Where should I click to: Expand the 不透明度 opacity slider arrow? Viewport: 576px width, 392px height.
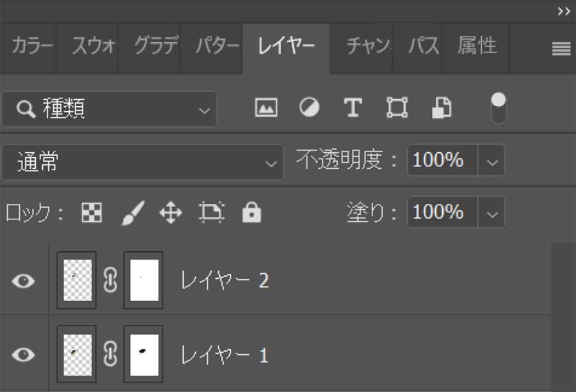(492, 161)
